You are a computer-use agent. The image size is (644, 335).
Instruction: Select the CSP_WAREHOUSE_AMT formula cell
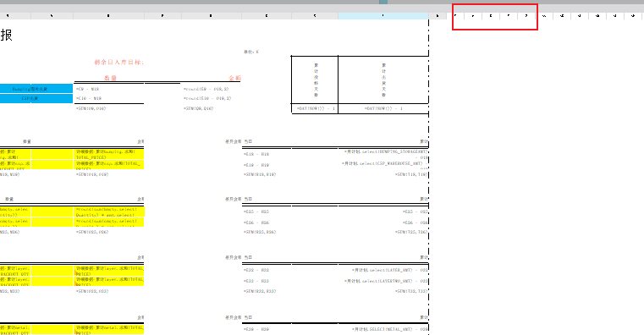[383, 165]
